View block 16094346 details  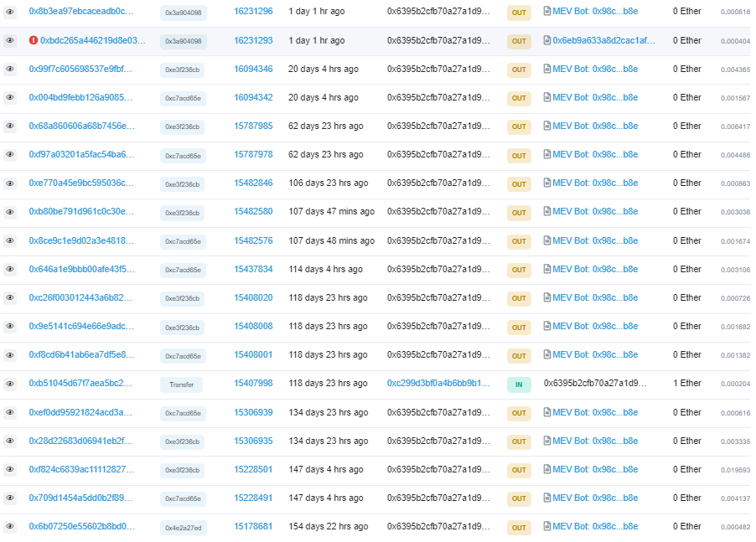(x=253, y=69)
